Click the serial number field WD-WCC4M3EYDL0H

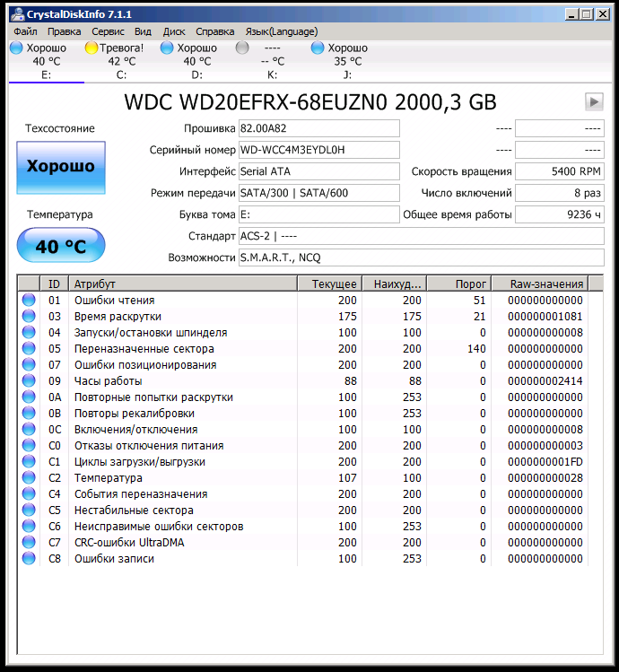click(x=319, y=150)
